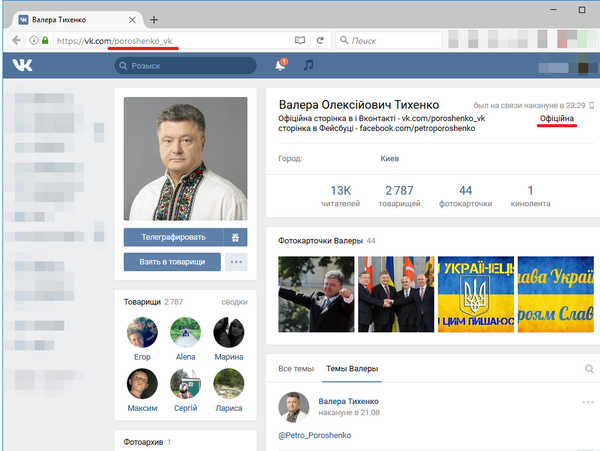Select the Темы Валеры tab
Viewport: 600px width, 451px height.
pos(352,369)
